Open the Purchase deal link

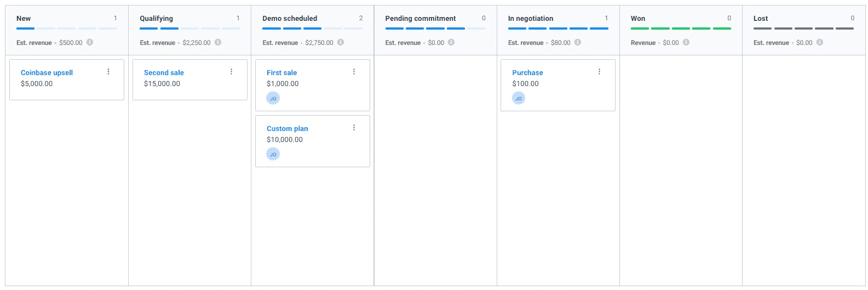(x=527, y=72)
